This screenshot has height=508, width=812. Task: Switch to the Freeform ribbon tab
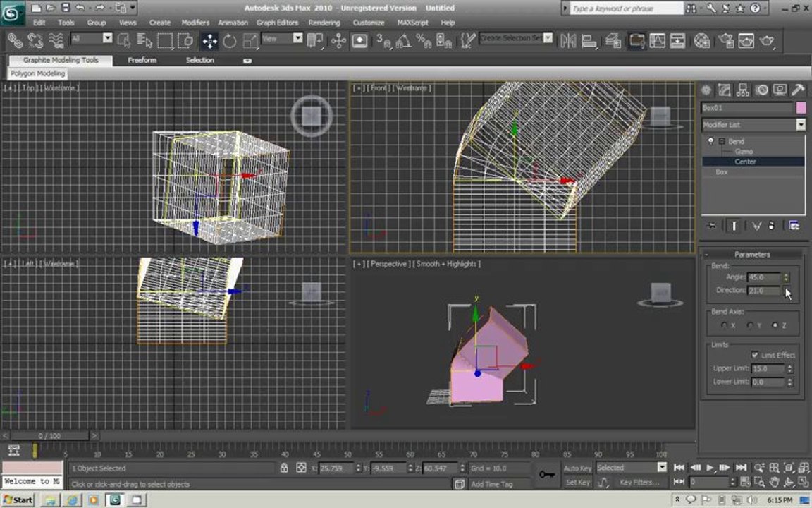[142, 60]
